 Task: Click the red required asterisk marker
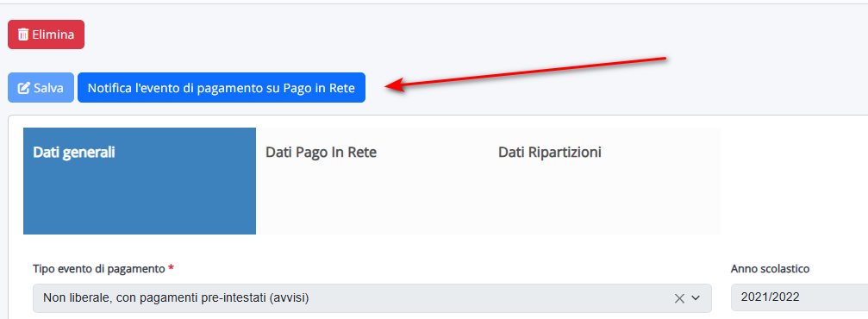point(171,268)
